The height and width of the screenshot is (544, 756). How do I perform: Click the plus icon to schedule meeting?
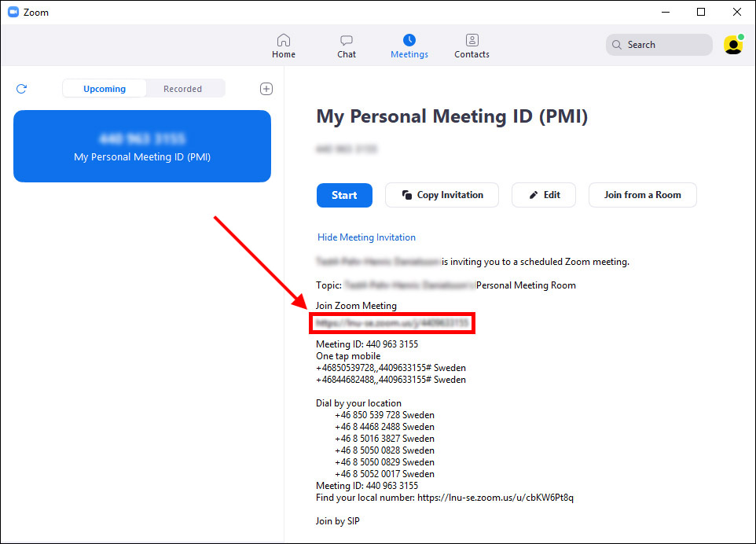click(x=266, y=89)
